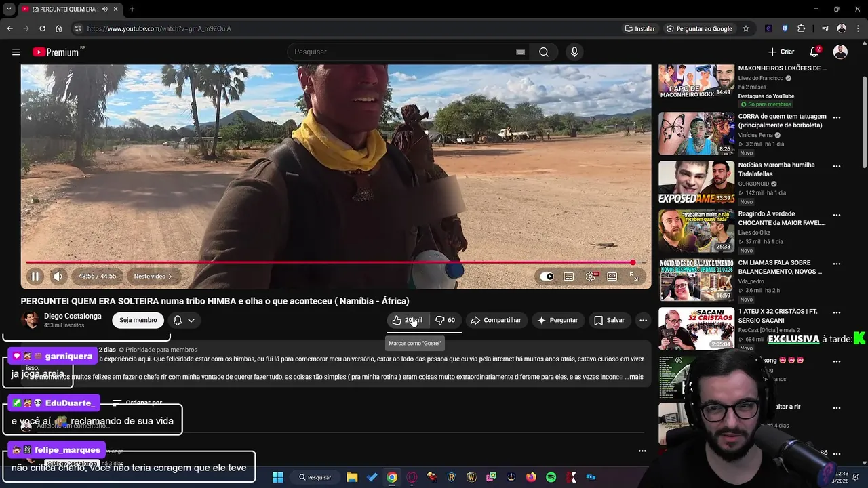Open more actions menu beside Salvar
This screenshot has height=488, width=868.
[643, 320]
